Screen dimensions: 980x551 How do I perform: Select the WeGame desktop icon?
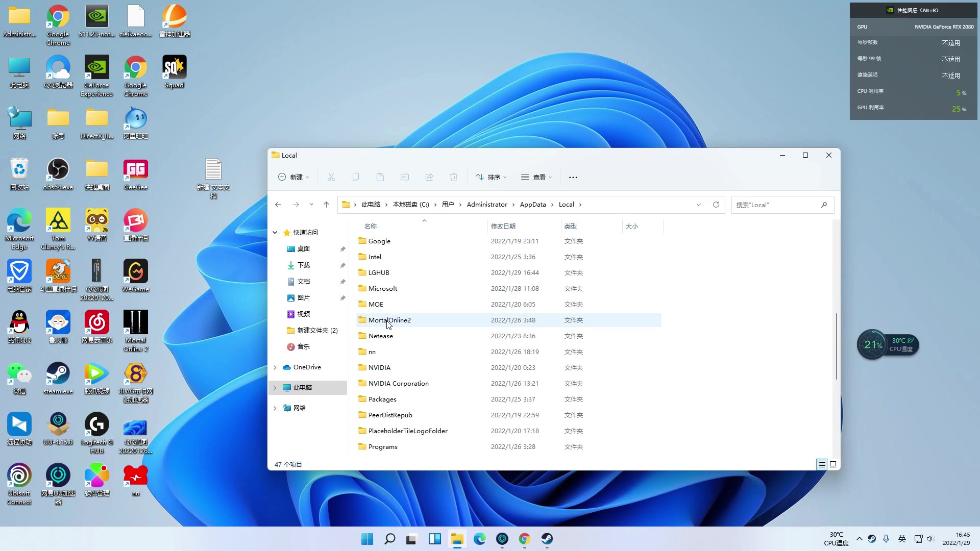[x=136, y=276]
